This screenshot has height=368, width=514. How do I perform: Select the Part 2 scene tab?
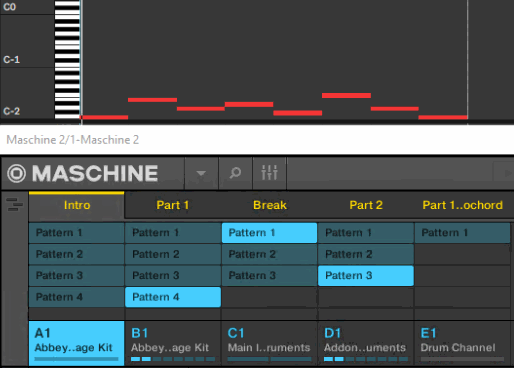point(366,205)
